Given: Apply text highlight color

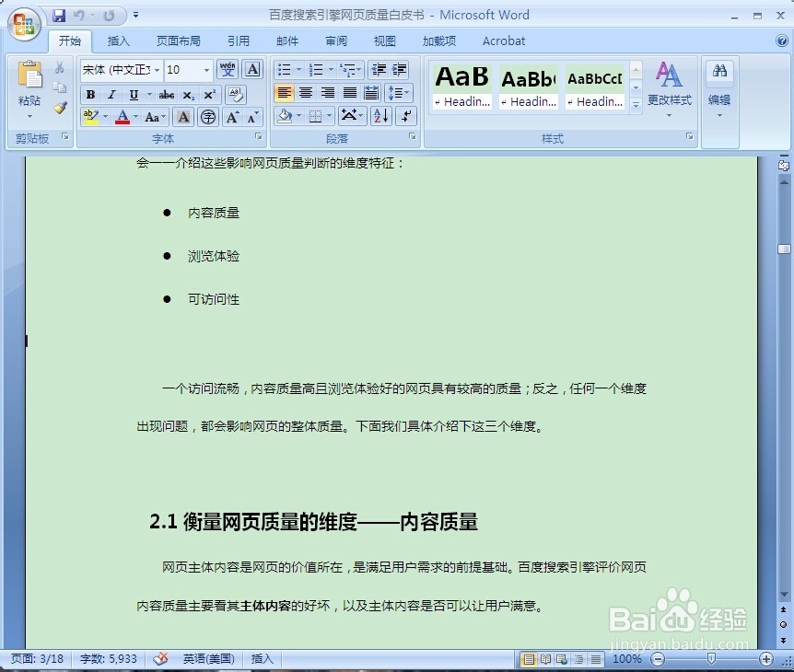Looking at the screenshot, I should (91, 117).
